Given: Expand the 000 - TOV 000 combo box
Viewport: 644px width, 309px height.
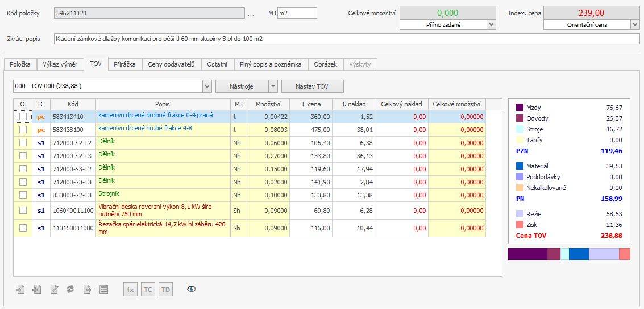Looking at the screenshot, I should [207, 86].
